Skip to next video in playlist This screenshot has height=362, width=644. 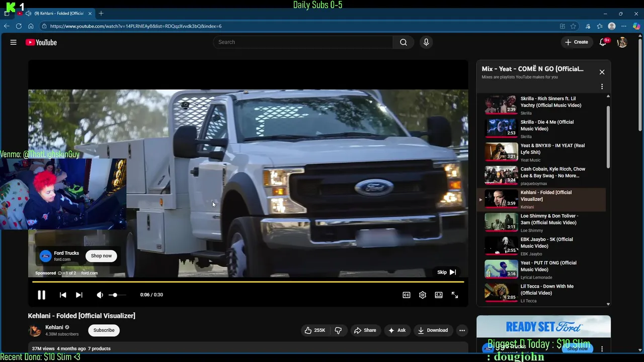tap(79, 295)
